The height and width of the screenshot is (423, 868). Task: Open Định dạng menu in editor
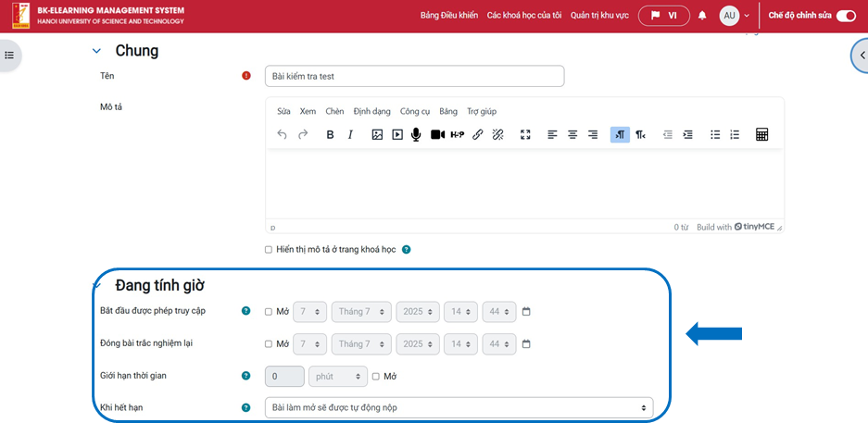pos(372,111)
